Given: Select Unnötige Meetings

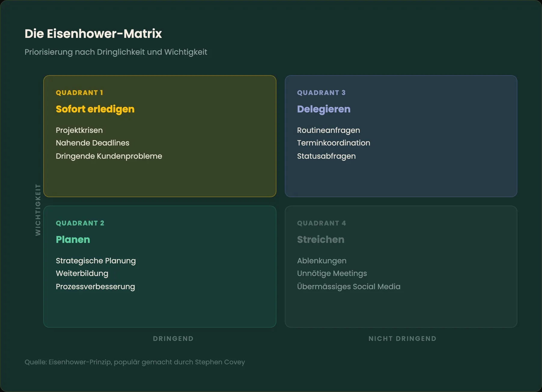Looking at the screenshot, I should coord(332,273).
